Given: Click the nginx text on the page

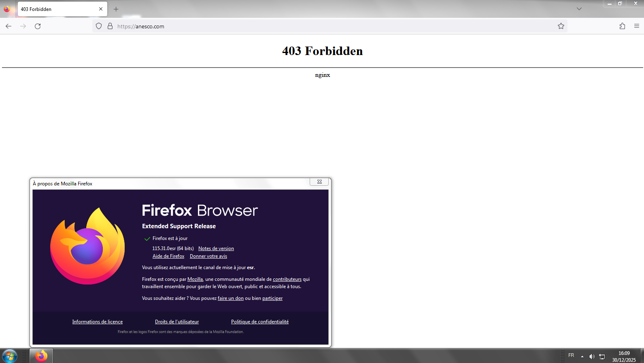Looking at the screenshot, I should coord(323,75).
